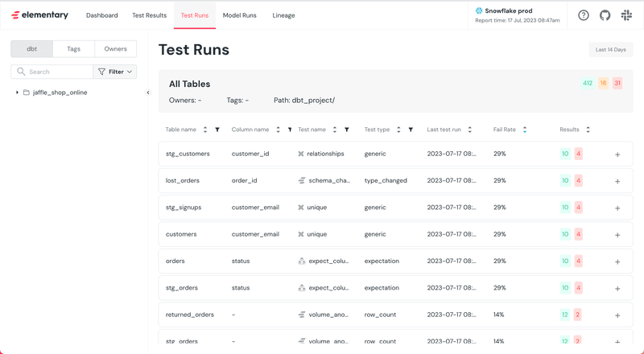Image resolution: width=644 pixels, height=354 pixels.
Task: Filter the Column name column
Action: click(290, 130)
